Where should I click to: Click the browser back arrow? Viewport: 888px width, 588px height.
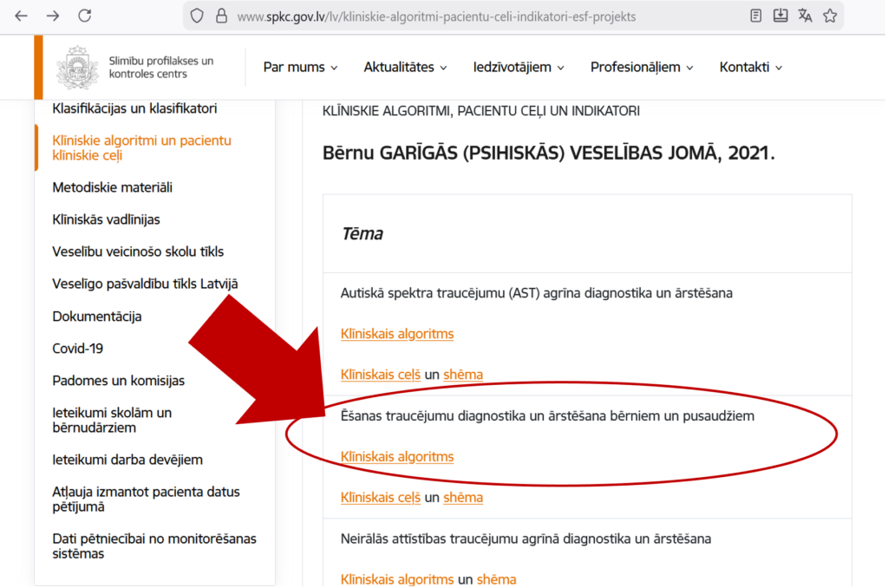[22, 16]
